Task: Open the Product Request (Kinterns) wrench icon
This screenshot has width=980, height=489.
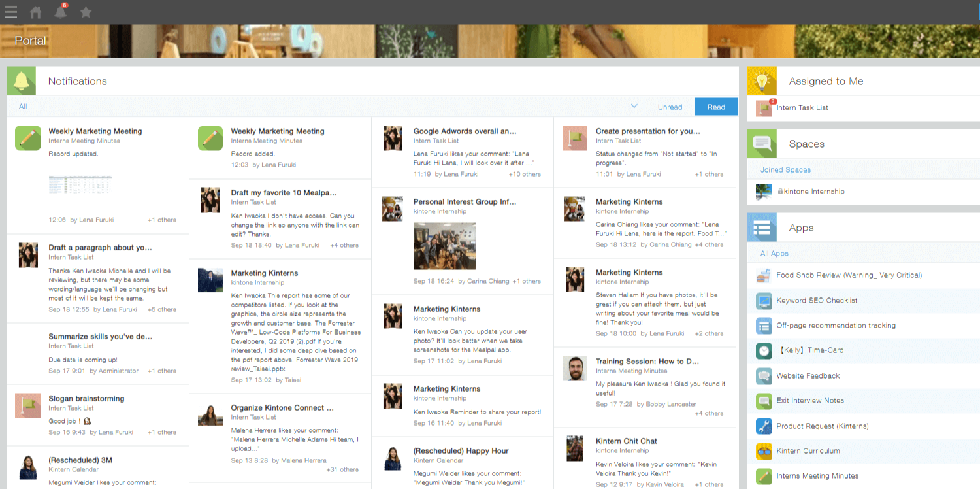Action: [764, 426]
